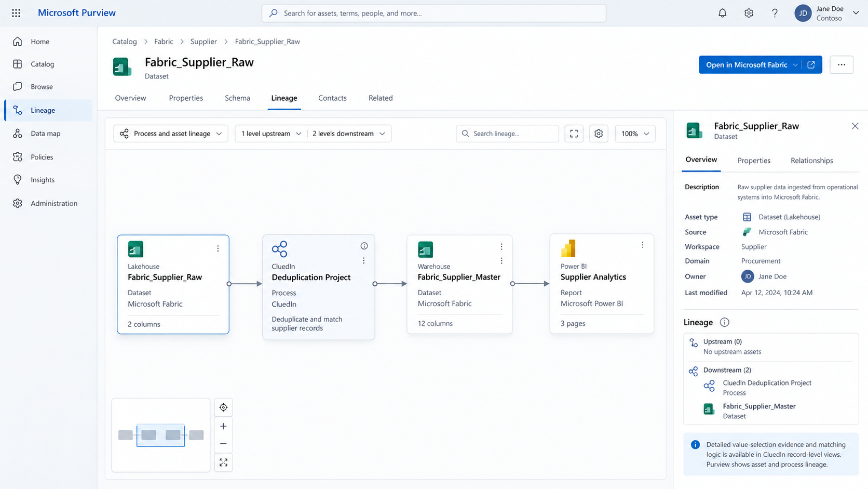This screenshot has width=868, height=489.
Task: Select the Fabric_Supplier_Master warehouse node
Action: [459, 284]
